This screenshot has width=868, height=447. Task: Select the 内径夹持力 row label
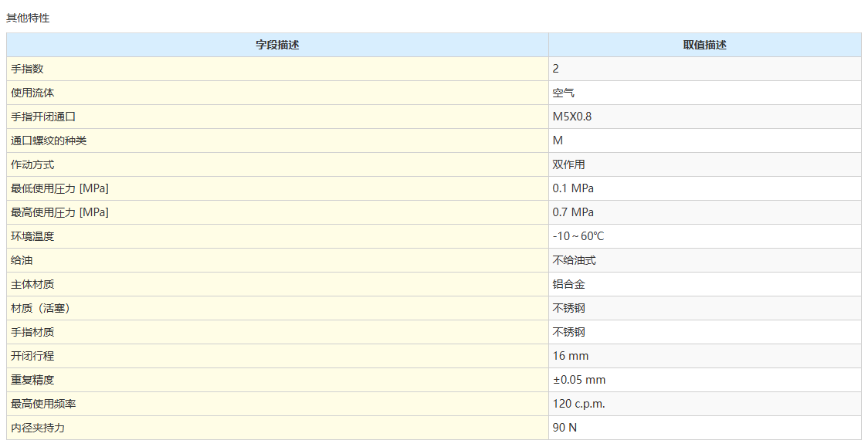click(38, 428)
